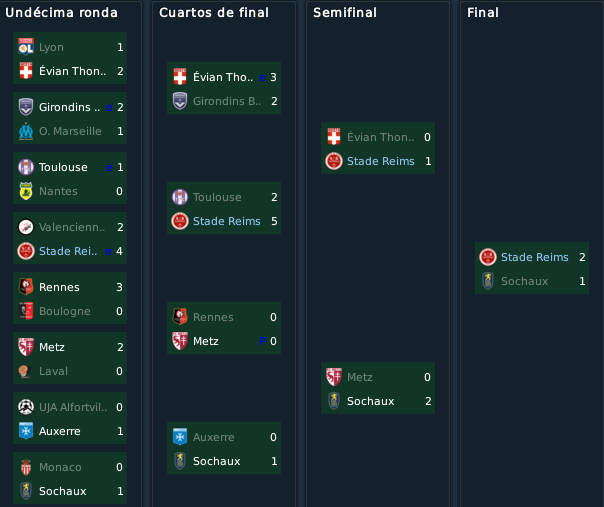
Task: Click the Boulogne club badge
Action: point(26,311)
